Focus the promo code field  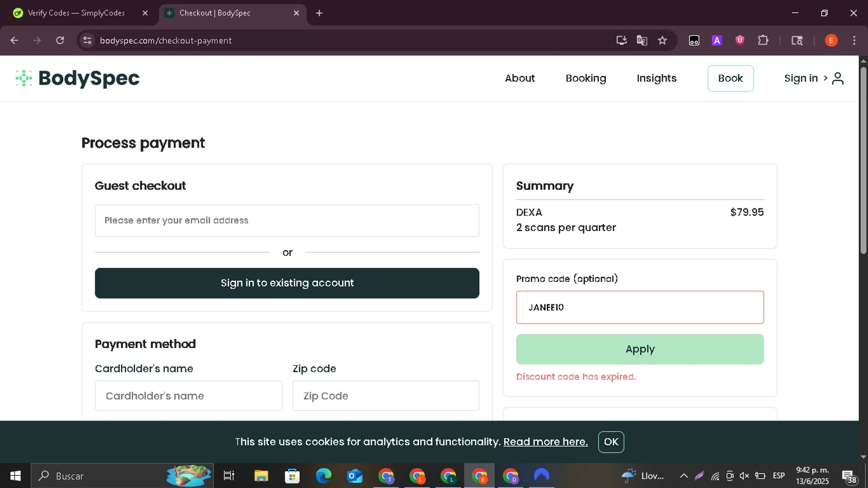point(640,307)
